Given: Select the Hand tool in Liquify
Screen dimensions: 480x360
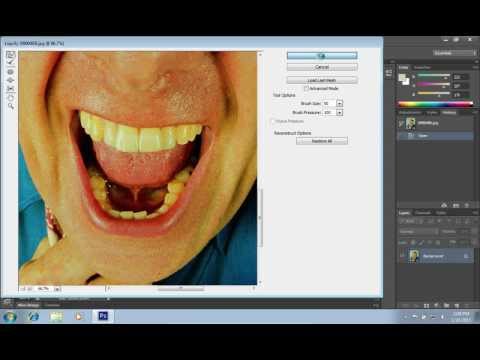Looking at the screenshot, I should point(11,97).
